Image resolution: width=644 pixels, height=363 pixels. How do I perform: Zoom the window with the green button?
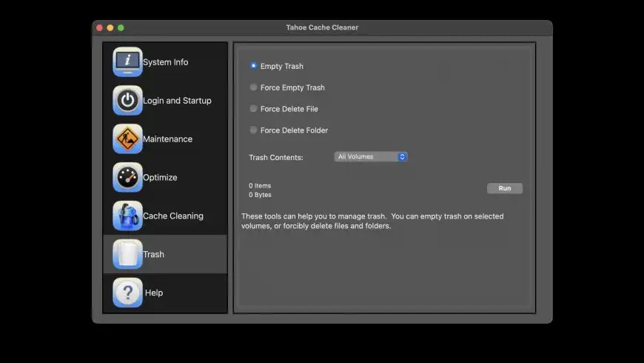tap(121, 27)
